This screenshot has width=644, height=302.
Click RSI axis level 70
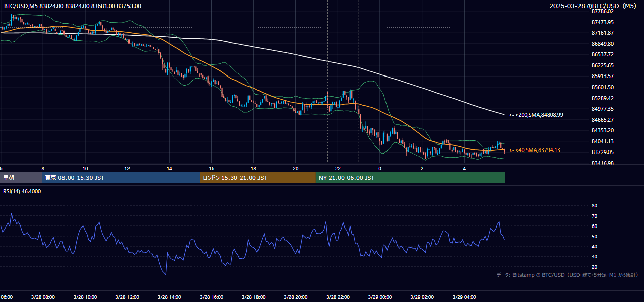594,216
